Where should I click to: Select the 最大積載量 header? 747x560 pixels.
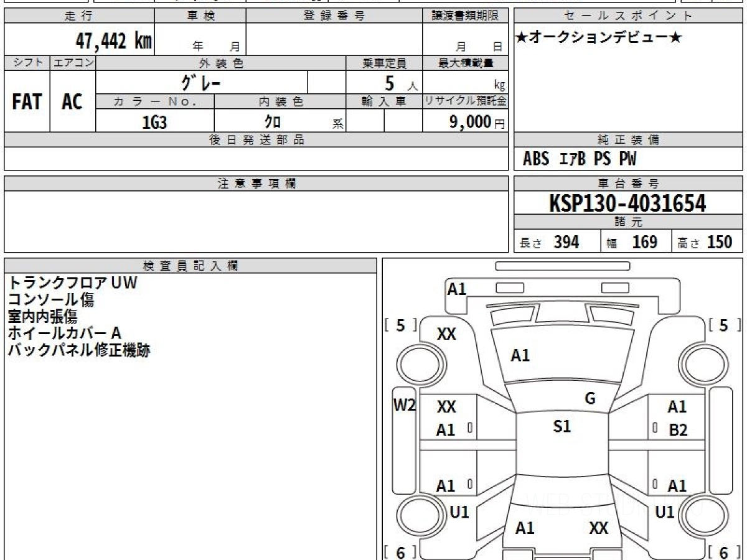tap(466, 63)
